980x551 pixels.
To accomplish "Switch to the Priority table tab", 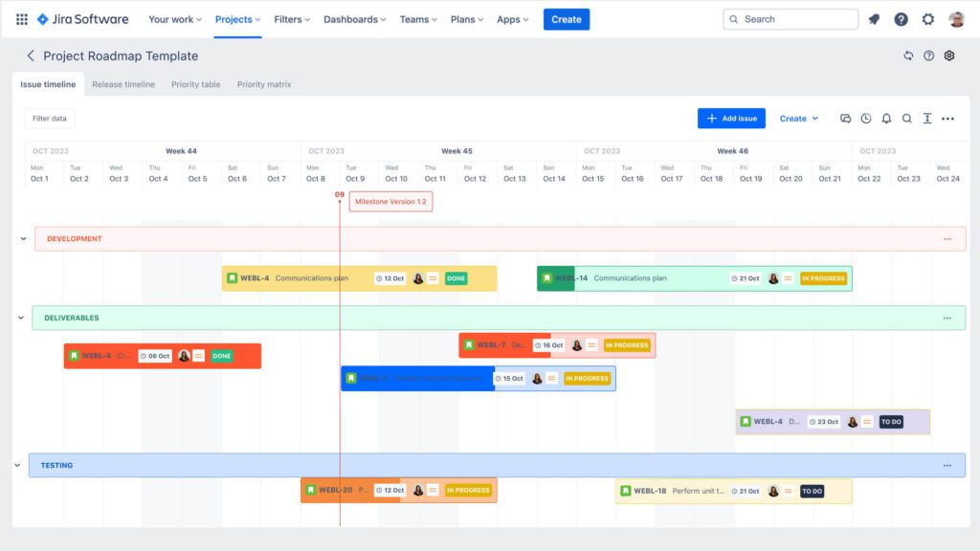I will 195,84.
